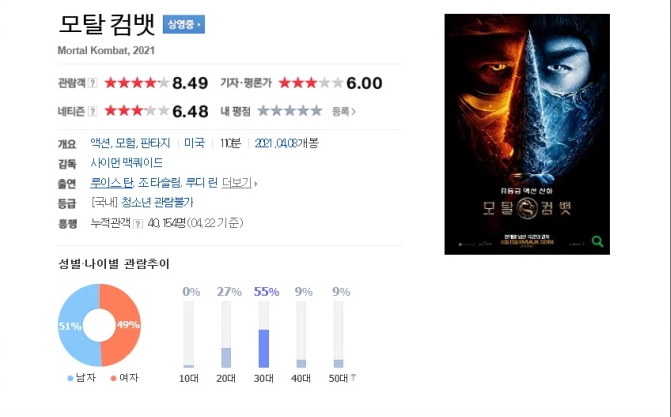Open the 액션 genre link
Screen dimensions: 671x417
(x=100, y=143)
